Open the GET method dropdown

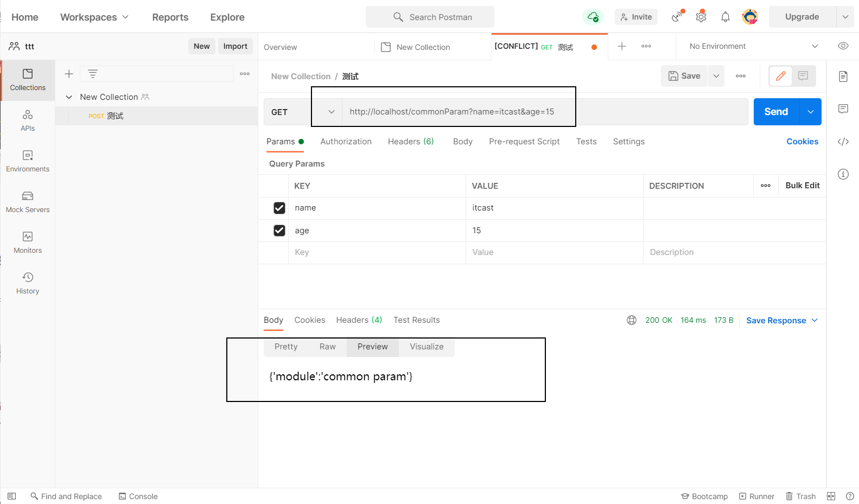click(303, 112)
